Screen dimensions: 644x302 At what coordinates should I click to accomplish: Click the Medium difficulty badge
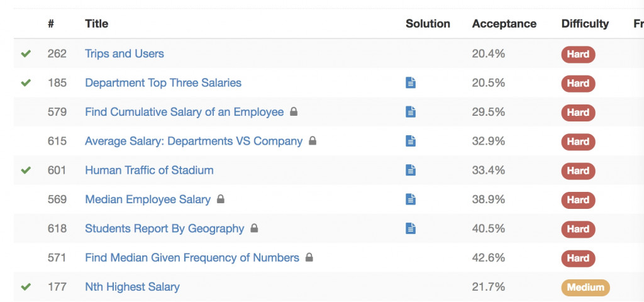coord(585,288)
